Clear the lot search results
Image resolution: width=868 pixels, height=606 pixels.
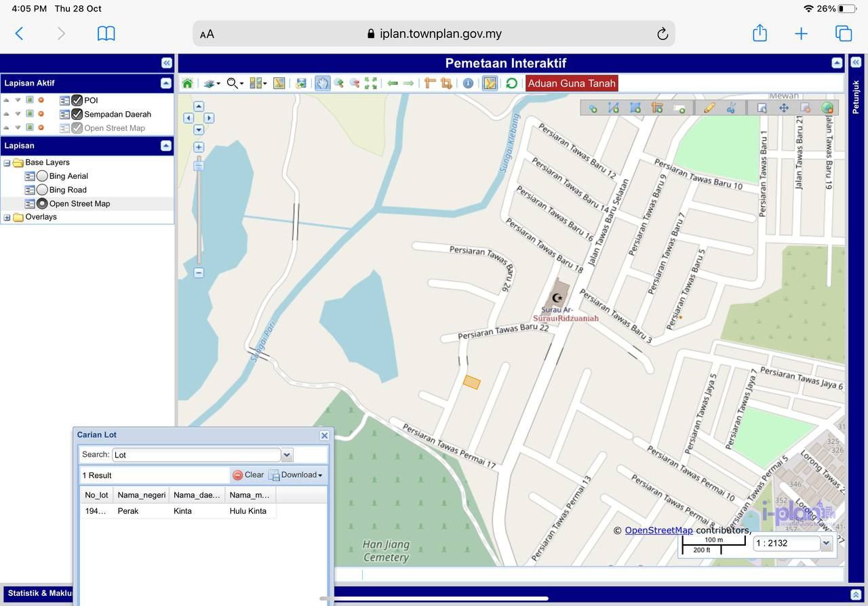(x=248, y=475)
